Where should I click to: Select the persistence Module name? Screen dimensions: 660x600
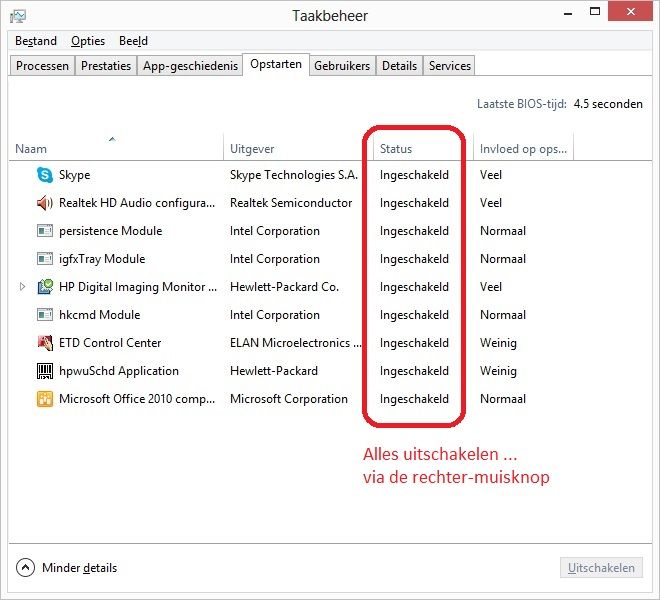pos(110,231)
